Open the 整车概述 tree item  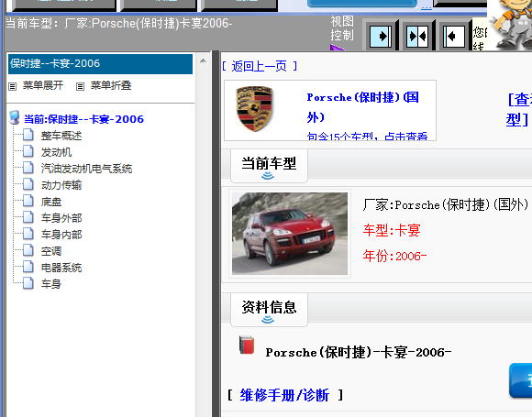coord(61,136)
